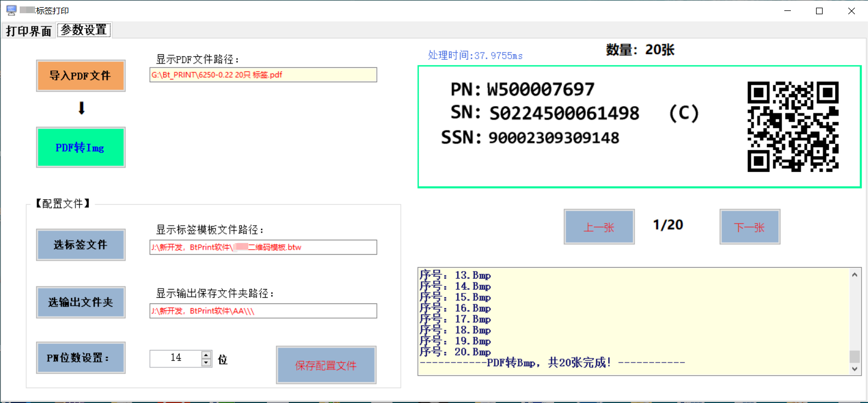Click the log scrollbar up arrow
The height and width of the screenshot is (403, 868).
tap(855, 274)
